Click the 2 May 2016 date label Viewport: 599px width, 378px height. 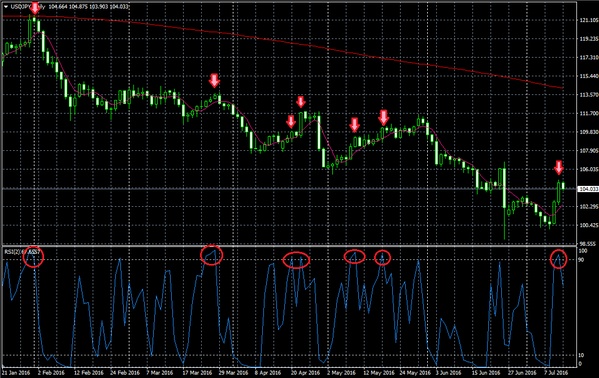point(341,372)
